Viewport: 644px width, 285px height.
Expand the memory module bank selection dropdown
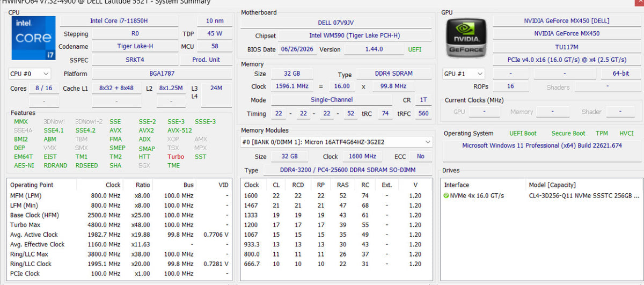(336, 142)
